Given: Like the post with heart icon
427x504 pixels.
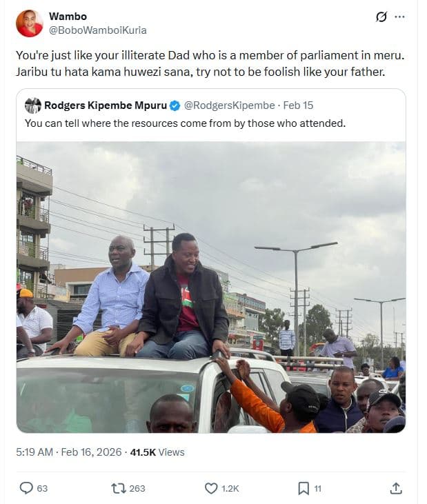Looking at the screenshot, I should pyautogui.click(x=211, y=488).
